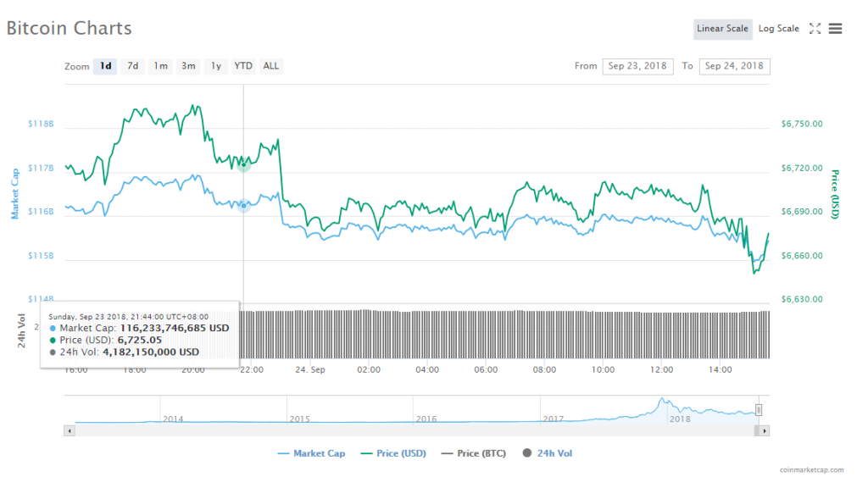
Task: Click the fullscreen expand icon
Action: tap(815, 29)
